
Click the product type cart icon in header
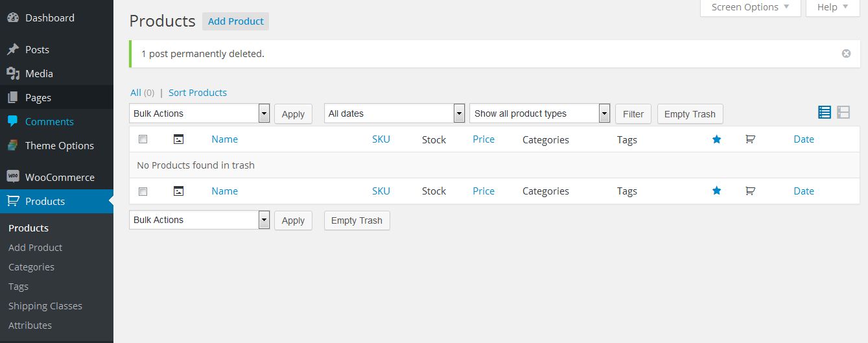[750, 139]
